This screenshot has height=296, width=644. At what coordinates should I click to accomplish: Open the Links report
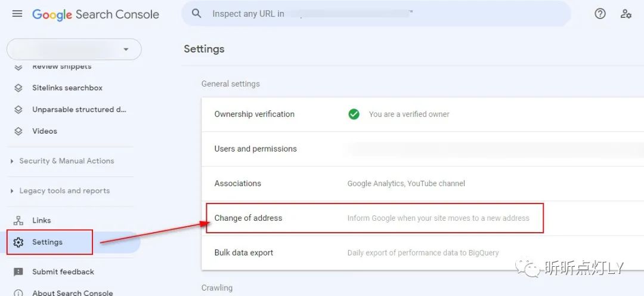(42, 221)
